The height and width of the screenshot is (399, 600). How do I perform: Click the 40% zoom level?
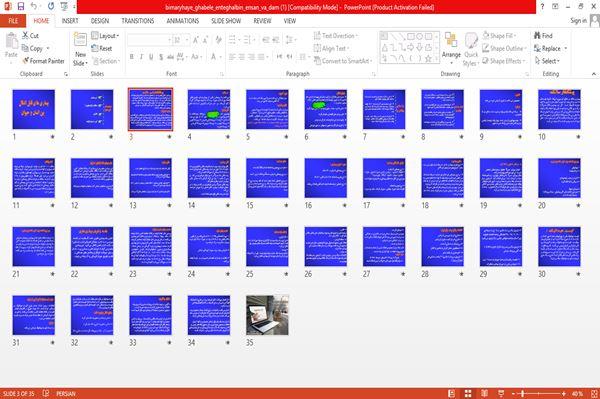577,393
